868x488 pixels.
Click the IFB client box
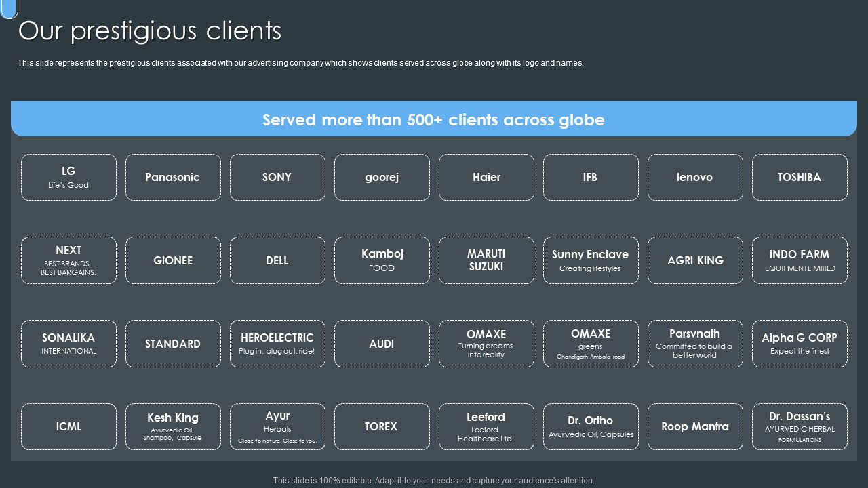coord(591,177)
